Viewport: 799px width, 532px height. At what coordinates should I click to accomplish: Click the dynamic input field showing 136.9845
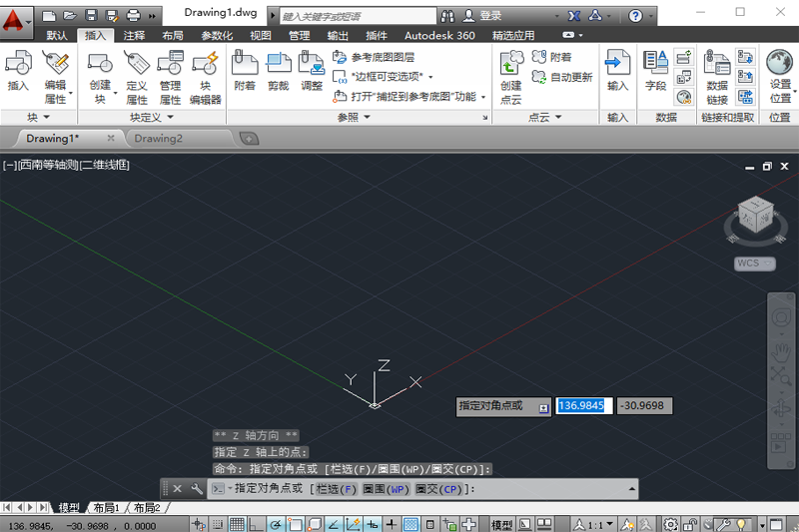coord(583,406)
